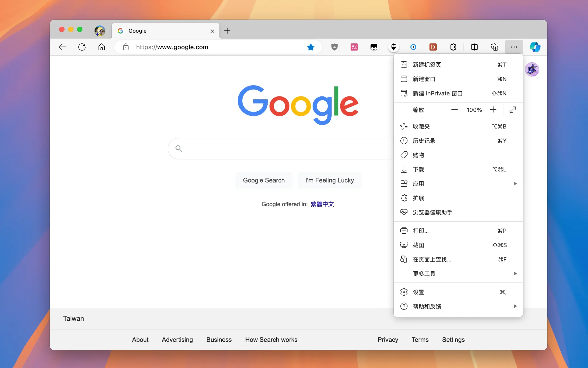Open the Privacy footer link

point(388,340)
